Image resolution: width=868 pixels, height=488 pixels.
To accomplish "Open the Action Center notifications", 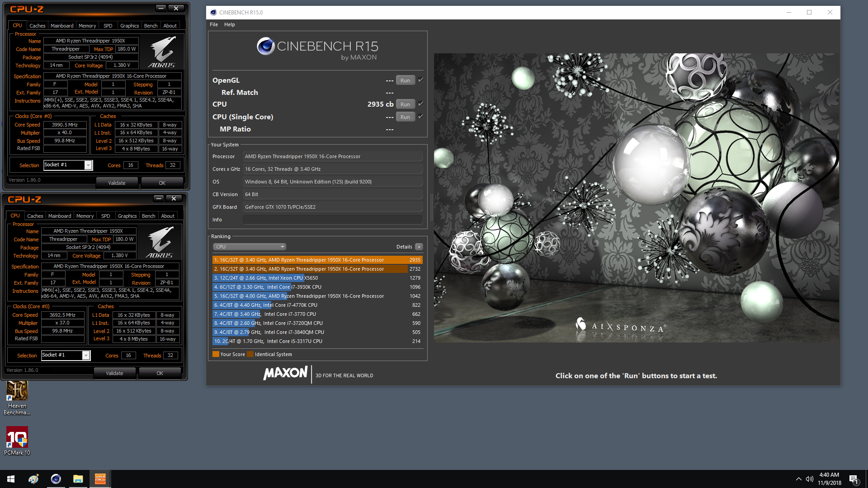I will point(854,479).
